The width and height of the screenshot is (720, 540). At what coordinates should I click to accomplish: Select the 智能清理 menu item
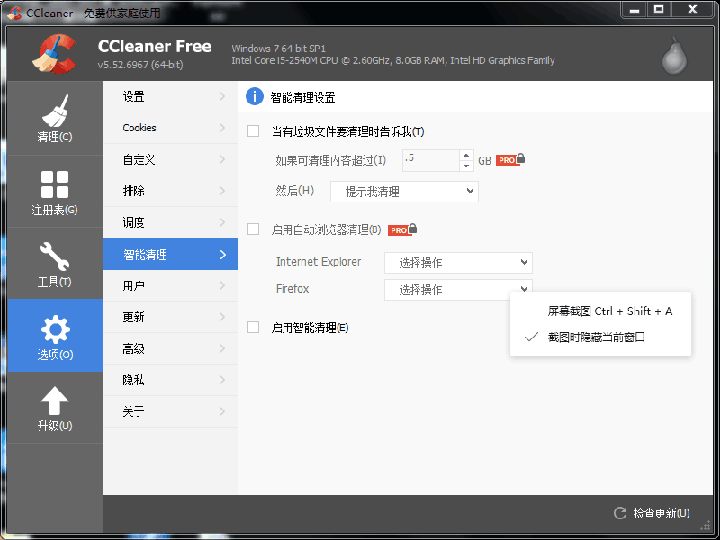[170, 254]
